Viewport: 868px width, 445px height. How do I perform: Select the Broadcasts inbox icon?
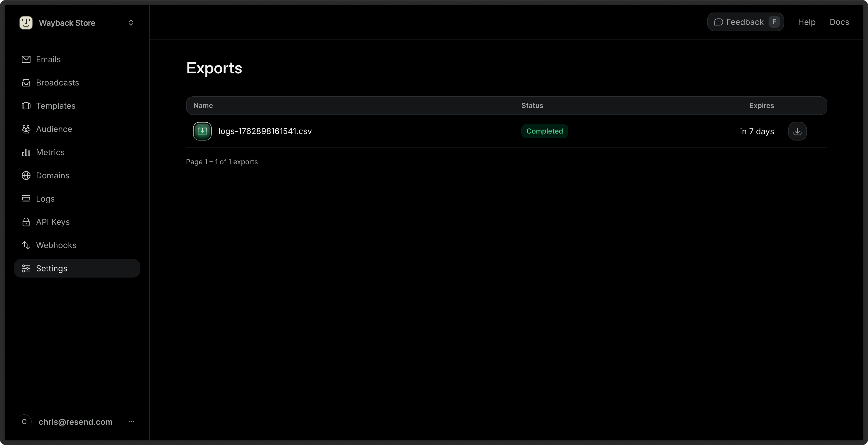pos(26,82)
